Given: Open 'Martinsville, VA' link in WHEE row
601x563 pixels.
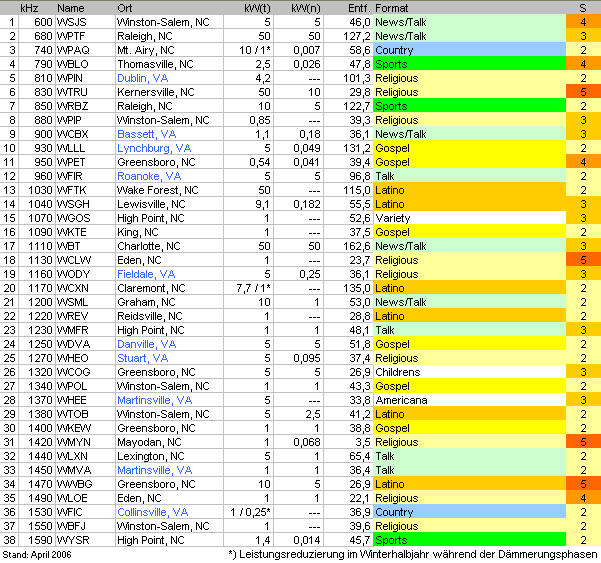Looking at the screenshot, I should 154,400.
